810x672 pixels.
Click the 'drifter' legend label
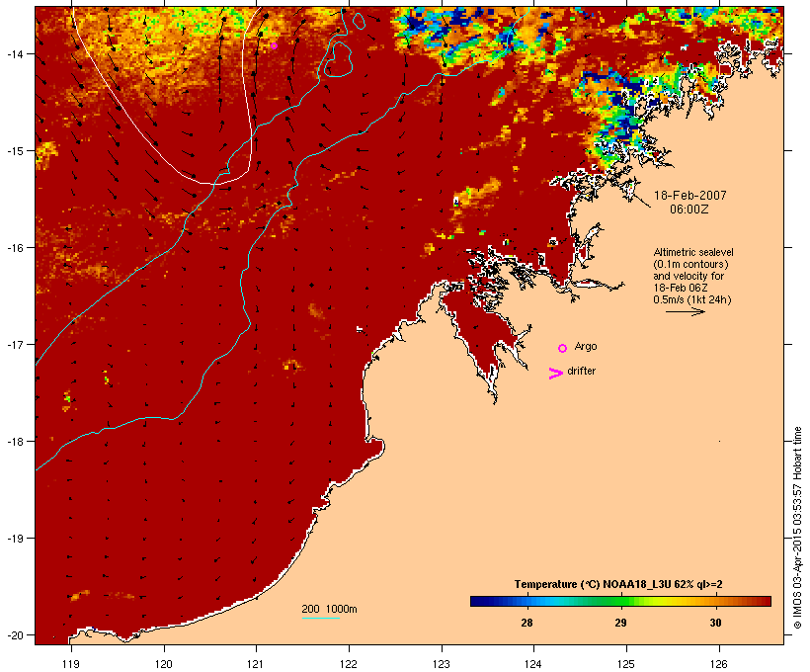click(581, 371)
